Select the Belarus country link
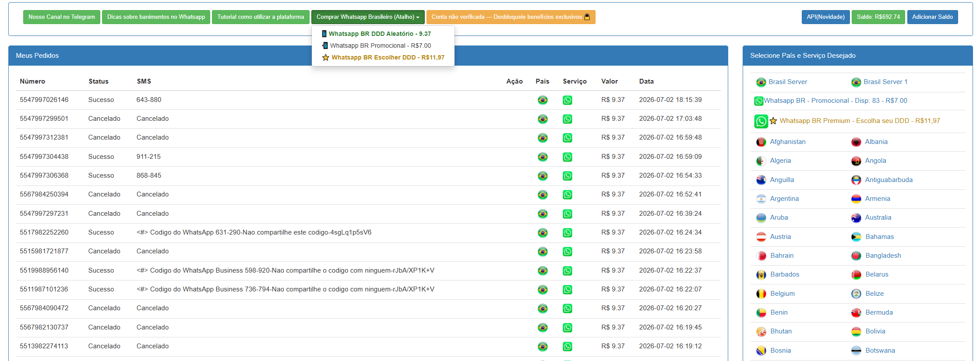This screenshot has width=980, height=361. 877,274
